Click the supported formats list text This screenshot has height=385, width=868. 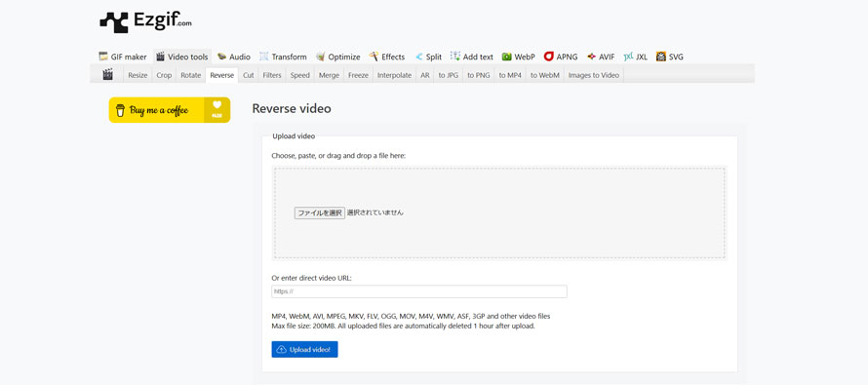[x=411, y=317]
